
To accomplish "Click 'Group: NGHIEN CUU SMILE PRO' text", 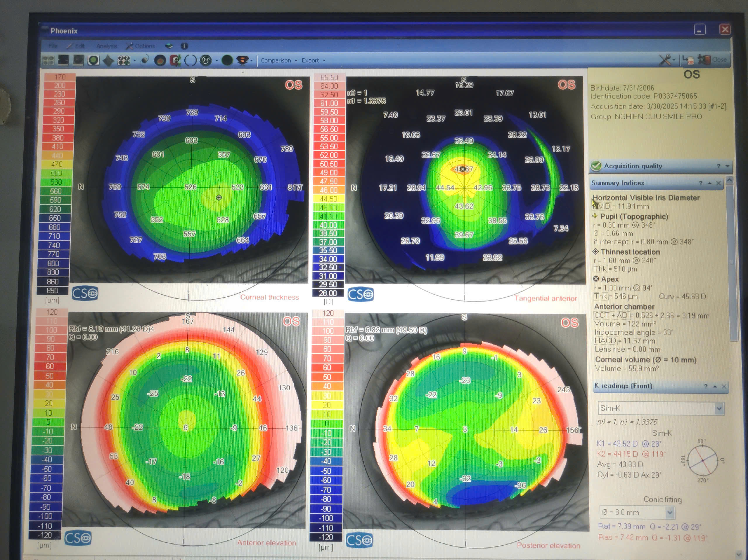I will point(646,117).
